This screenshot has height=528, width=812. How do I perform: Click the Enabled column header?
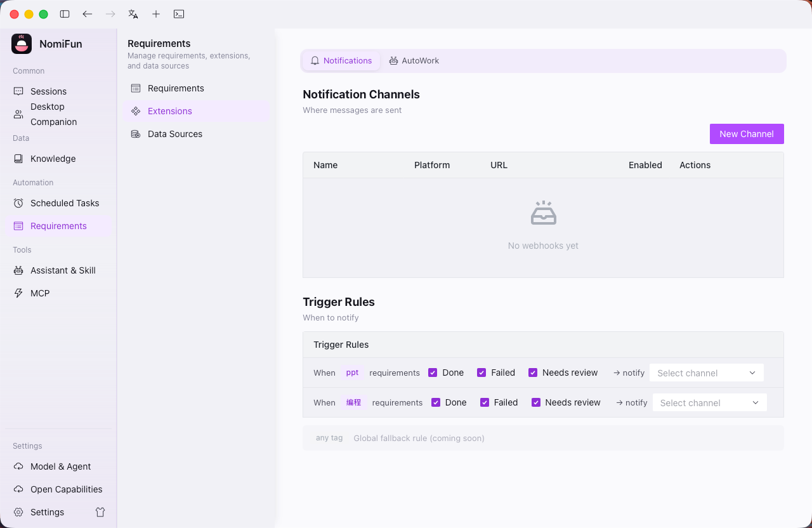click(x=645, y=165)
